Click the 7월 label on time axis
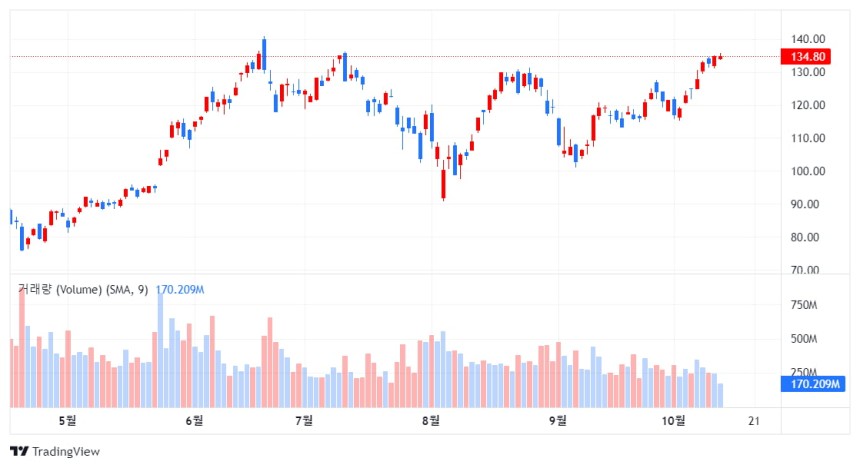 [304, 421]
